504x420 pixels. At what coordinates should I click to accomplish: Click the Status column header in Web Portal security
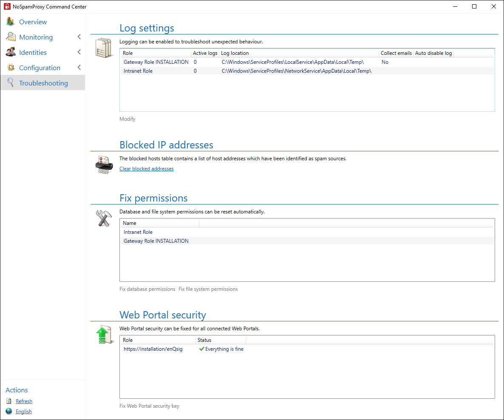(221, 340)
